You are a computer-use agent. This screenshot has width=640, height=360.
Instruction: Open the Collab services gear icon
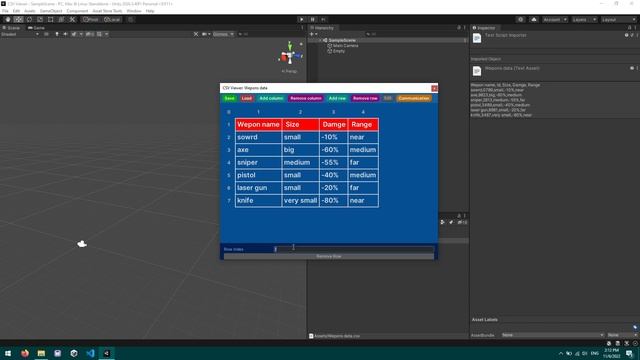520,20
